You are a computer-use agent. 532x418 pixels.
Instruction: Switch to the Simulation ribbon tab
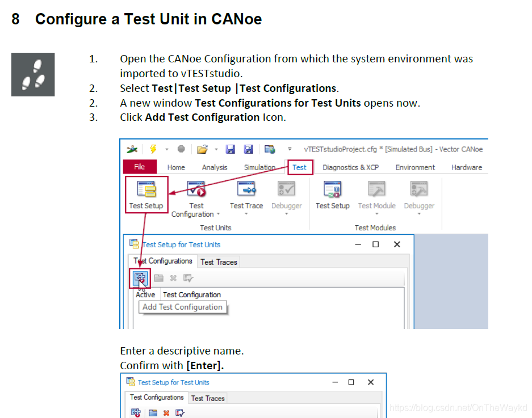coord(259,167)
